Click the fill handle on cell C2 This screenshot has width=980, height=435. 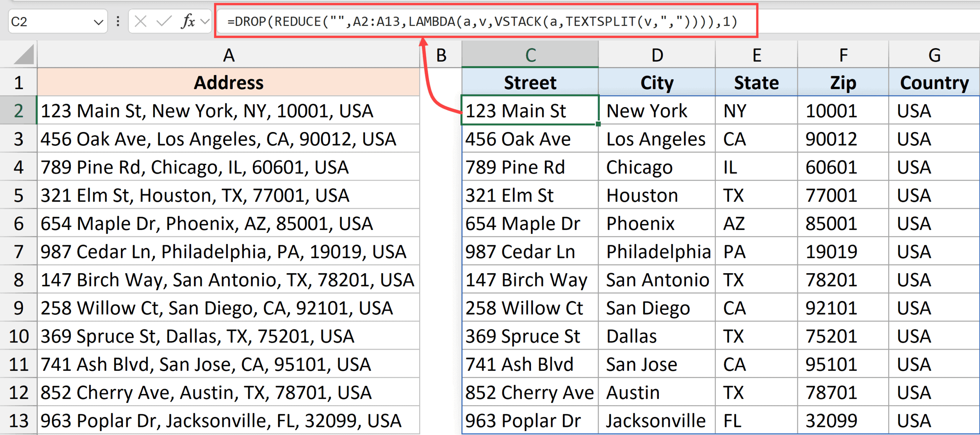tap(598, 124)
